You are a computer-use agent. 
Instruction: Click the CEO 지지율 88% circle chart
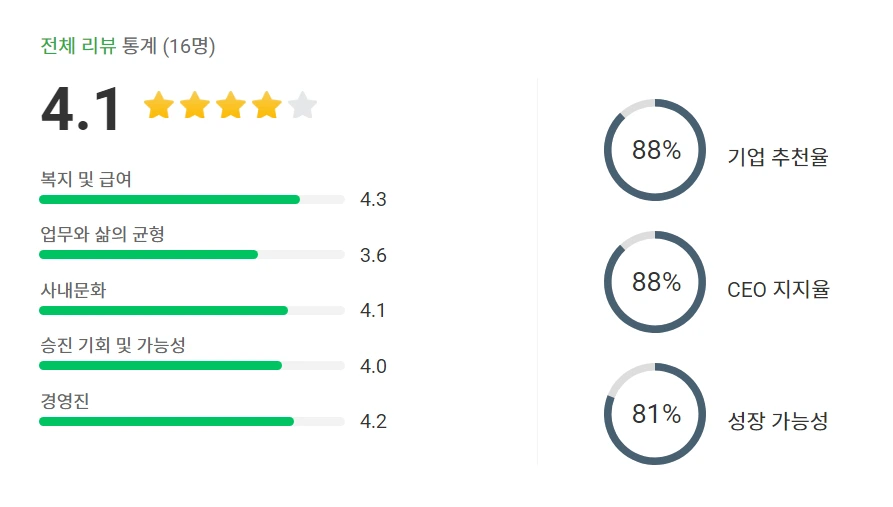[x=655, y=282]
